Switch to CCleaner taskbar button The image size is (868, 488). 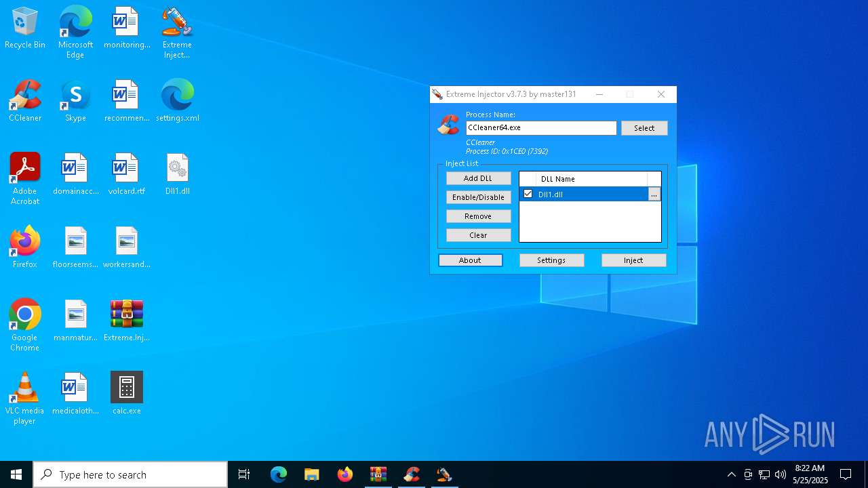[x=411, y=474]
